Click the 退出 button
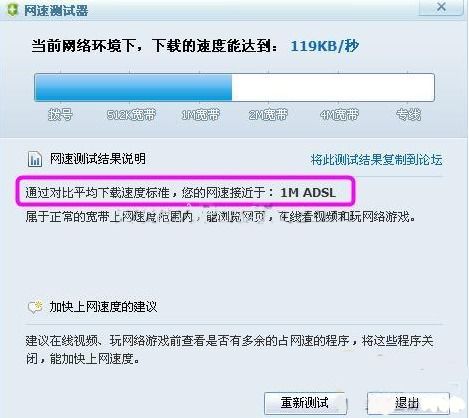 408,403
